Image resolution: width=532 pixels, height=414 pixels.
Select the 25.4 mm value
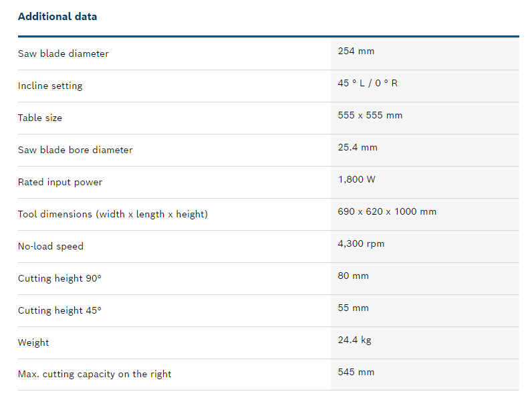point(358,147)
